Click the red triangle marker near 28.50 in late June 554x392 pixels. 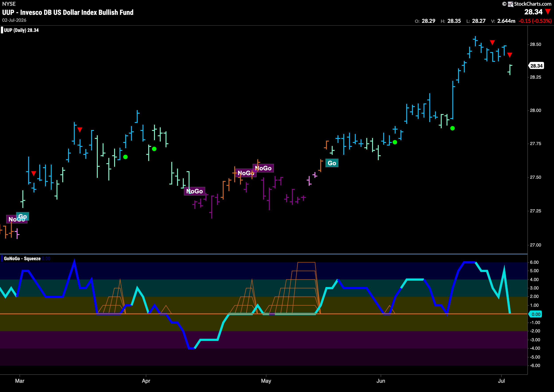coord(492,43)
